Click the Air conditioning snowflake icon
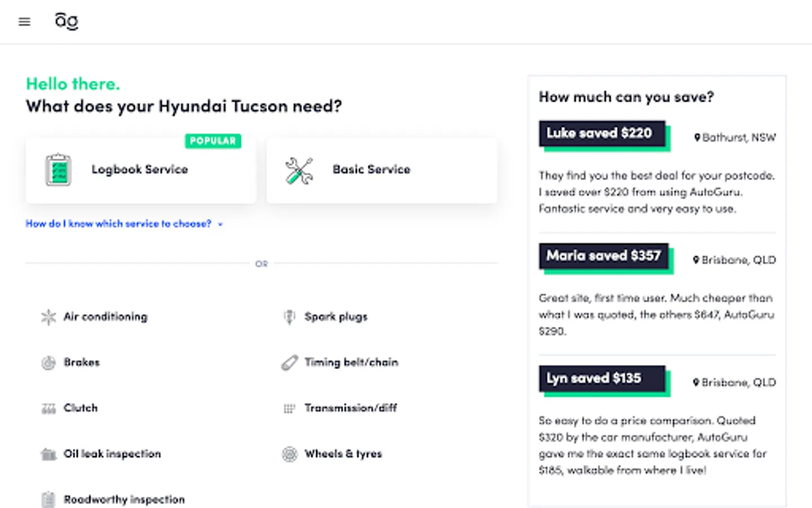The width and height of the screenshot is (812, 508). [x=48, y=317]
